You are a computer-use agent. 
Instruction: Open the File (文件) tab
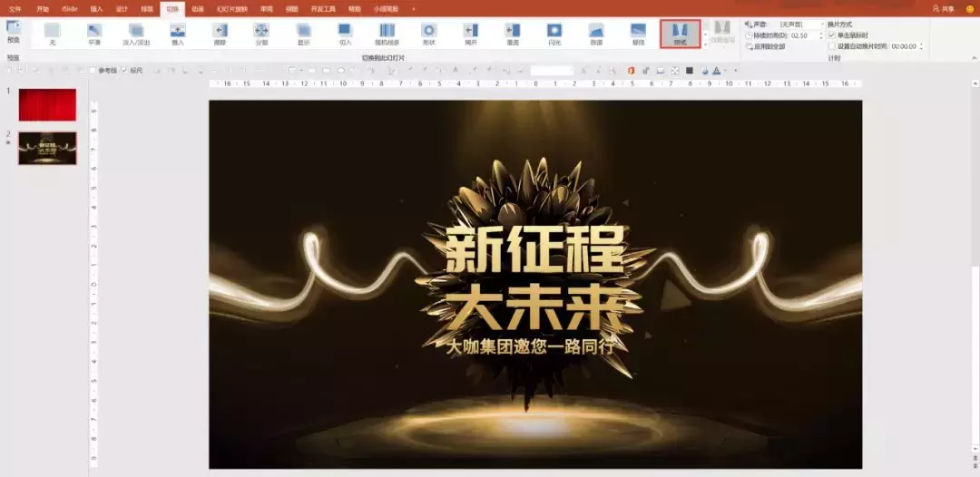(15, 9)
